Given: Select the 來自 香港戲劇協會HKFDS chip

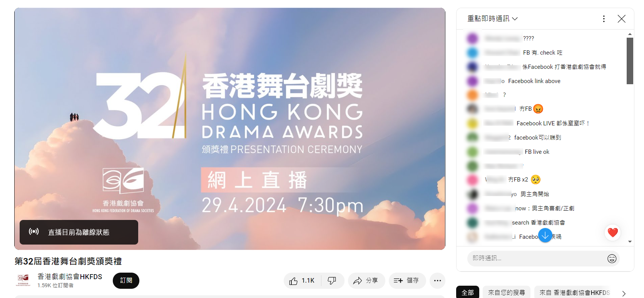Looking at the screenshot, I should (x=575, y=292).
